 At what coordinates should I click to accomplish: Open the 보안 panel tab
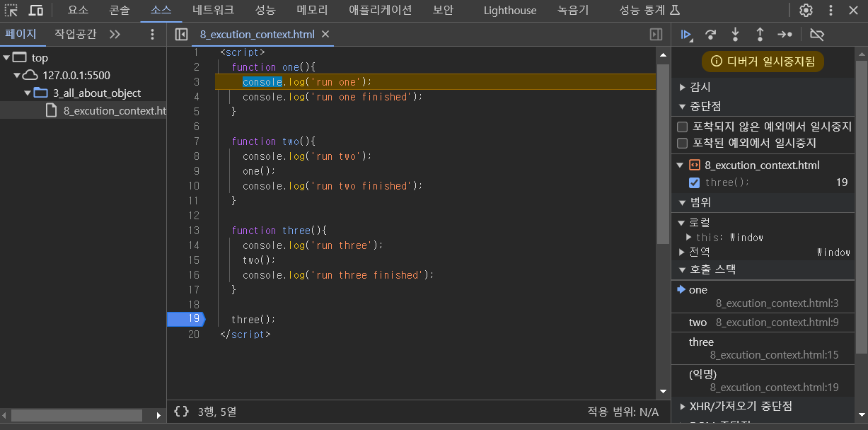click(443, 11)
